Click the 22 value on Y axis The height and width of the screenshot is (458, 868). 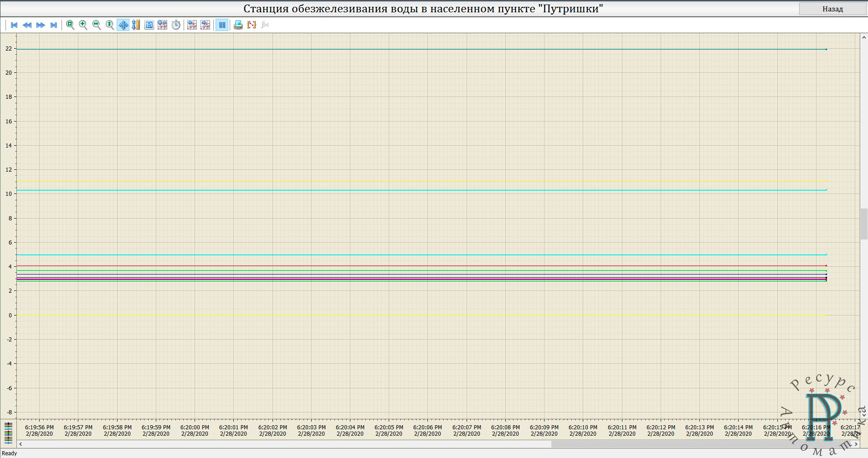[9, 48]
